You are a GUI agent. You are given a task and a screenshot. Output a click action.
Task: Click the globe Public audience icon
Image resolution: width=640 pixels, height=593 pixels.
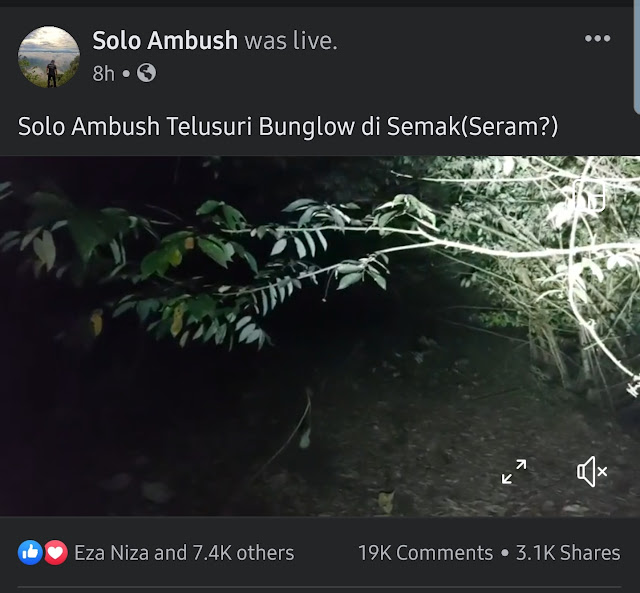(146, 73)
